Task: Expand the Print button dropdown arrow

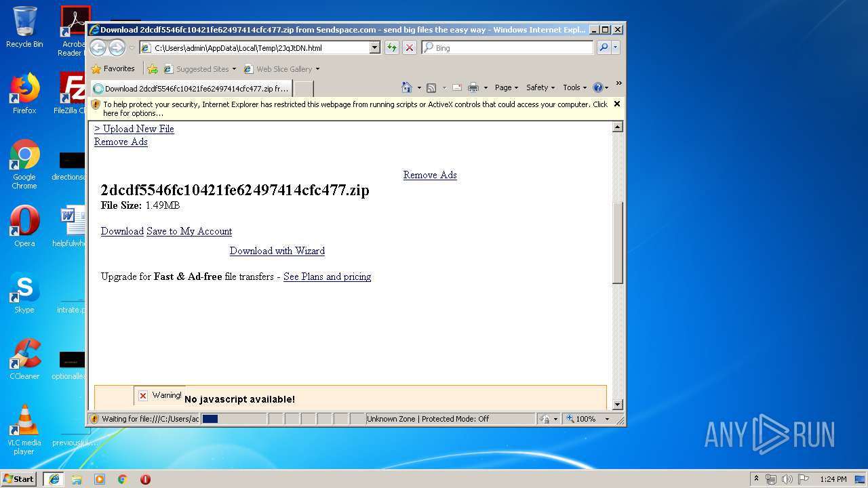Action: click(486, 87)
